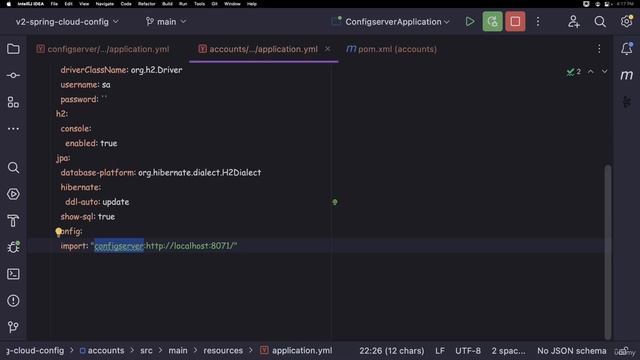Open the Build hammer tool window
The height and width of the screenshot is (360, 640).
pos(13,221)
